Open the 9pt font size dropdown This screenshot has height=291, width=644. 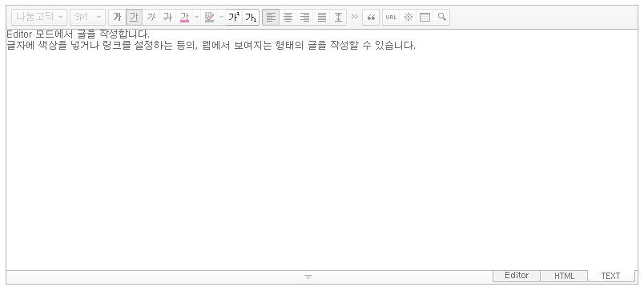87,18
